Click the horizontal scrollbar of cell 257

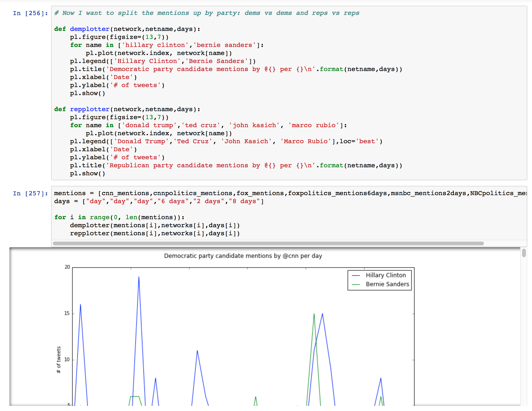(x=268, y=243)
